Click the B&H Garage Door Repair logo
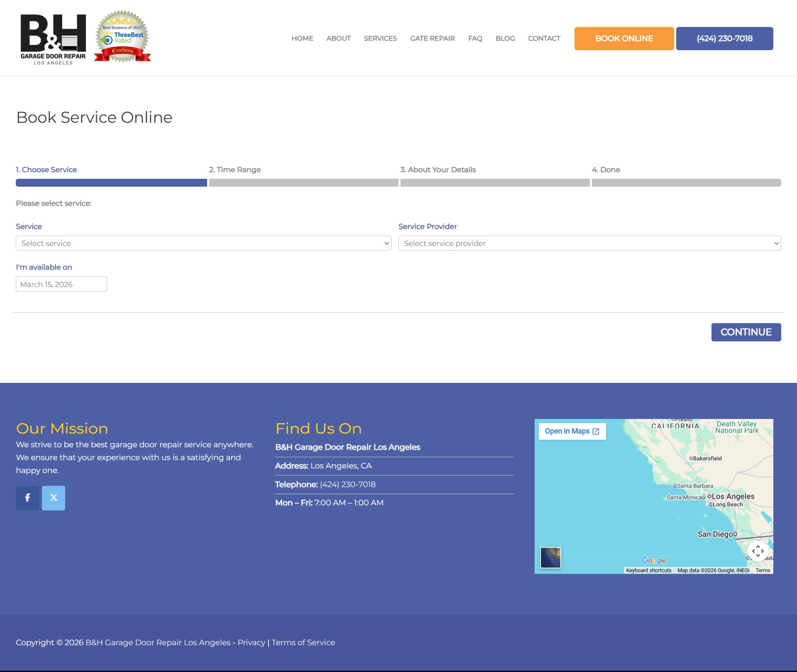Image resolution: width=797 pixels, height=672 pixels. click(53, 39)
